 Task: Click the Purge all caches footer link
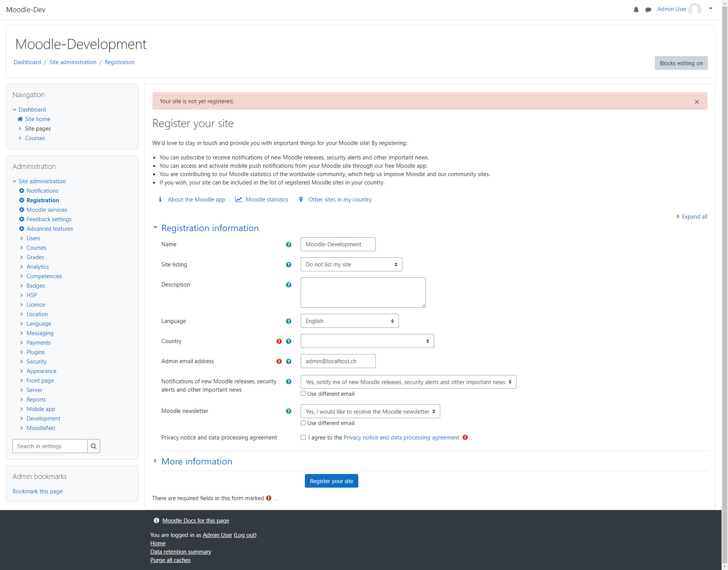pyautogui.click(x=170, y=560)
